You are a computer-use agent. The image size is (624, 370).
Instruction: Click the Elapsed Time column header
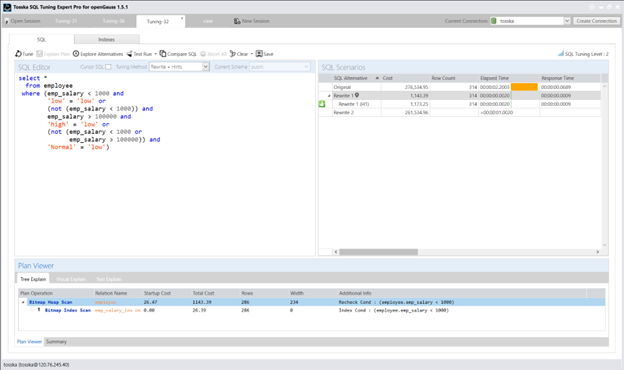pyautogui.click(x=509, y=78)
